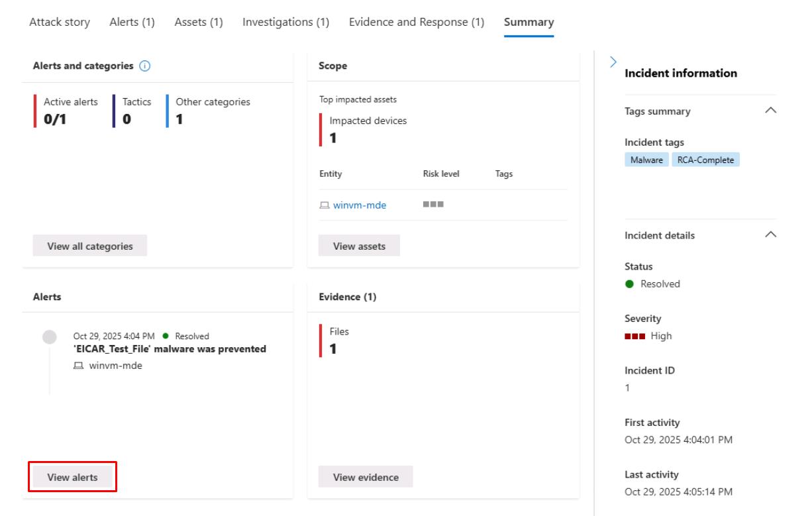Viewport: 812px width, 516px height.
Task: Open the winvm-mde entity link
Action: [359, 205]
